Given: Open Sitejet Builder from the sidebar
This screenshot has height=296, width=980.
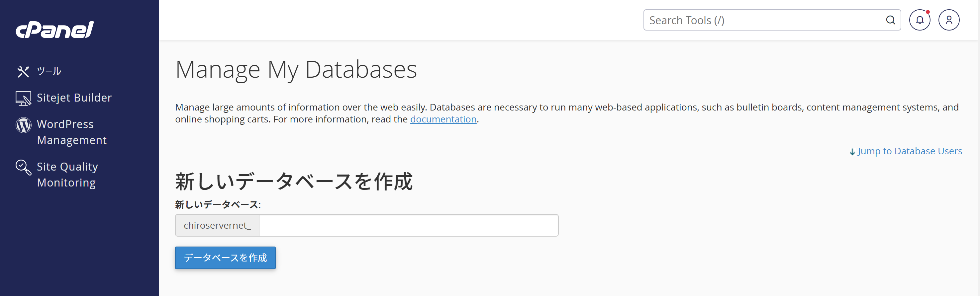Looking at the screenshot, I should click(x=74, y=98).
